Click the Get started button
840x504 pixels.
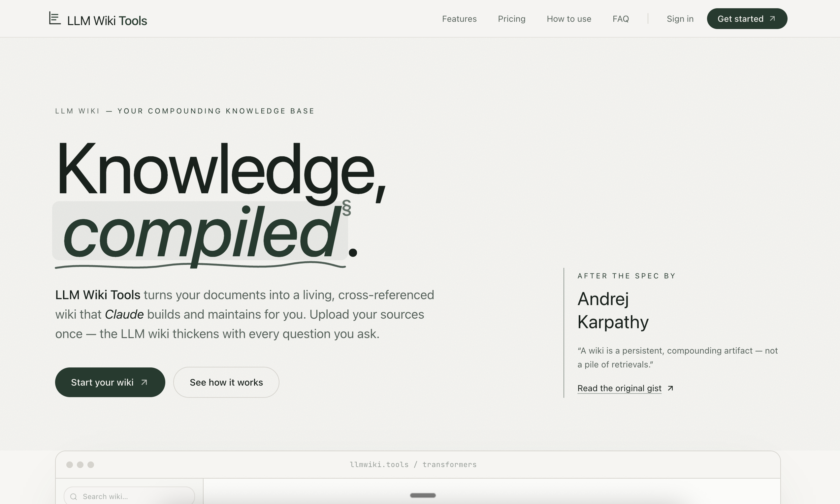click(x=747, y=19)
